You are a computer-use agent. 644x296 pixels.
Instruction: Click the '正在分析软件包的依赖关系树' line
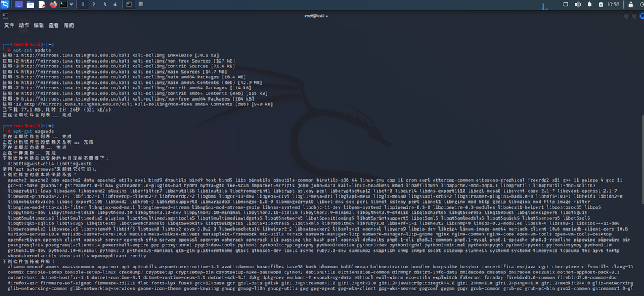point(48,142)
